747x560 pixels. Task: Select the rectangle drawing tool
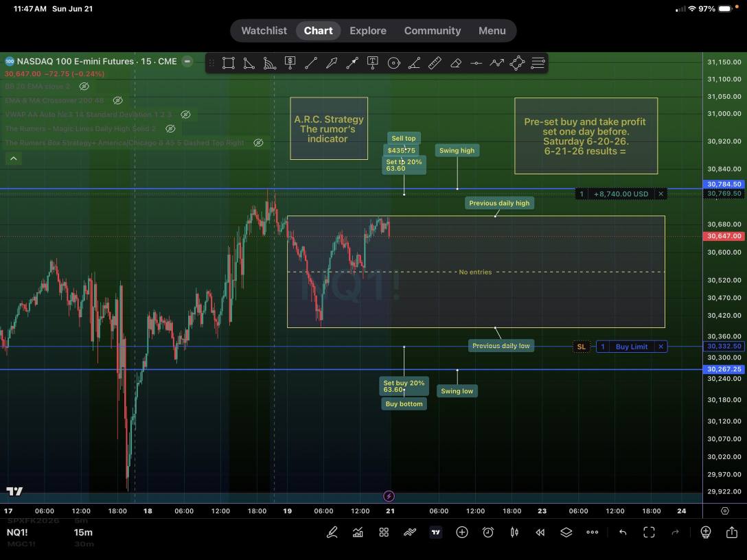pyautogui.click(x=228, y=63)
